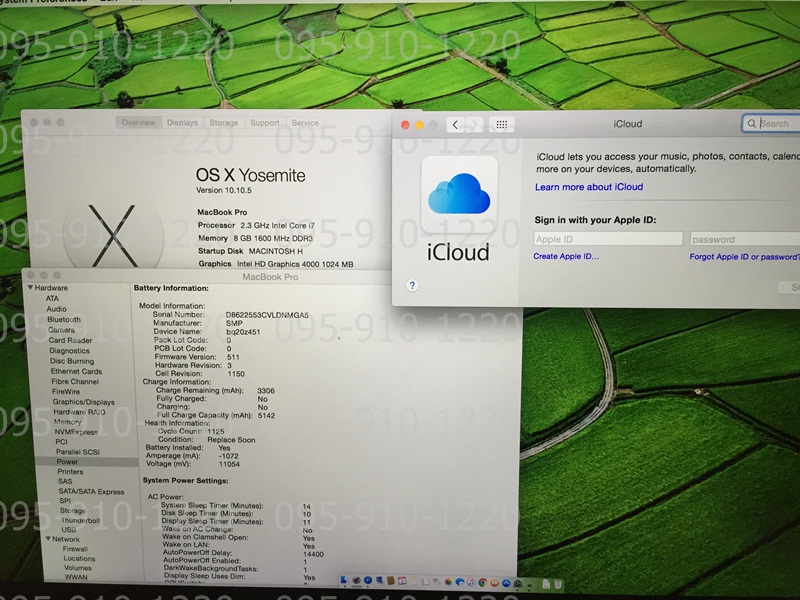Launch iTunes from the Dock
The width and height of the screenshot is (800, 600).
(x=471, y=582)
